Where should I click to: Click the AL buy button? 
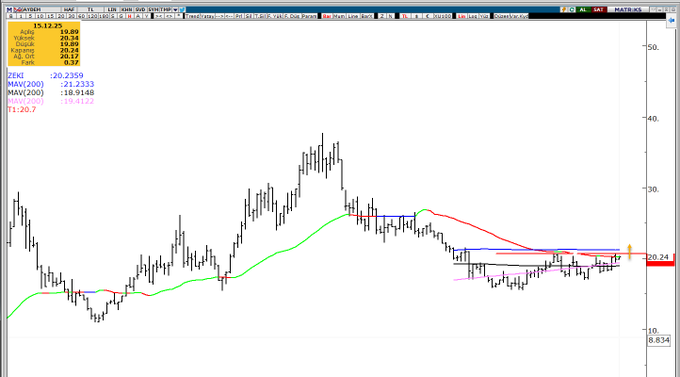pos(583,10)
